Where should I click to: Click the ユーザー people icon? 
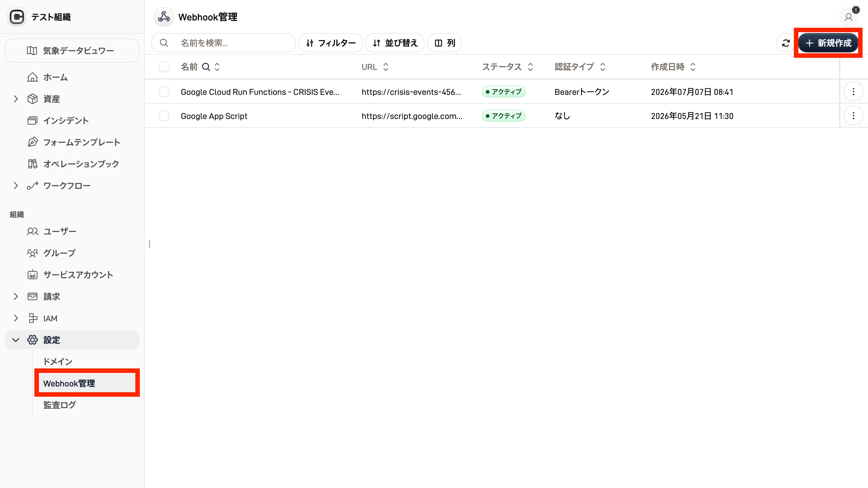(x=32, y=231)
